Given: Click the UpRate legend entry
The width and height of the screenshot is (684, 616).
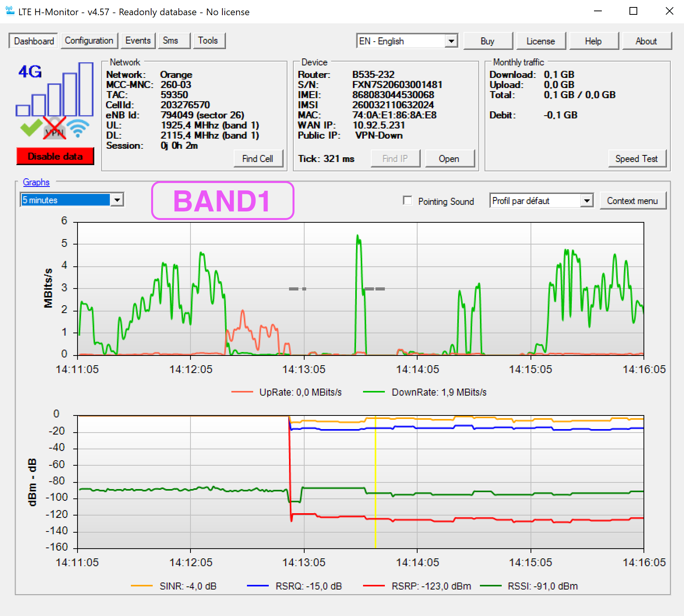Looking at the screenshot, I should point(287,392).
